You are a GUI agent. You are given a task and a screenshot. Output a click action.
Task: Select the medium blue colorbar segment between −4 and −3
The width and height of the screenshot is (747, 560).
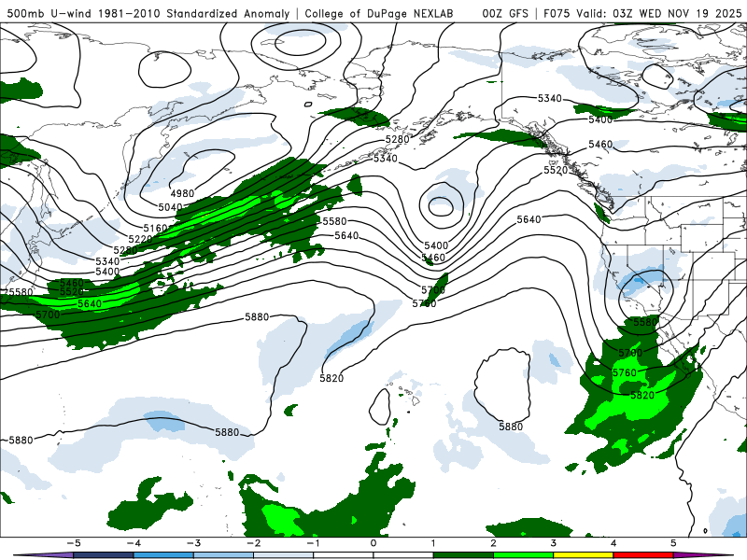(163, 555)
